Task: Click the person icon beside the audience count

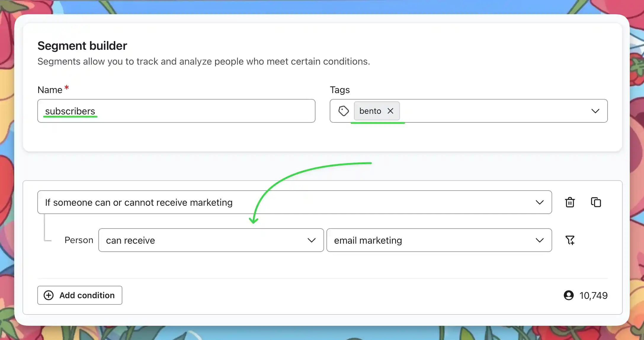Action: click(569, 295)
